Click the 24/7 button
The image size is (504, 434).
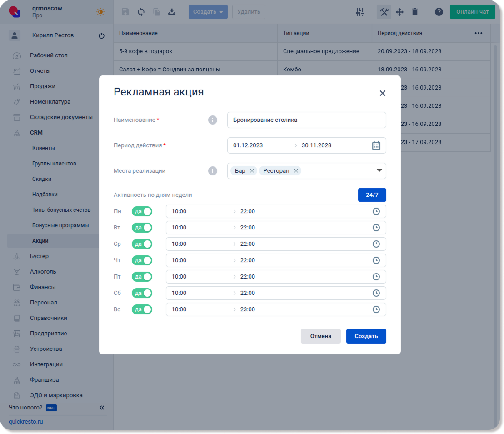coord(372,195)
